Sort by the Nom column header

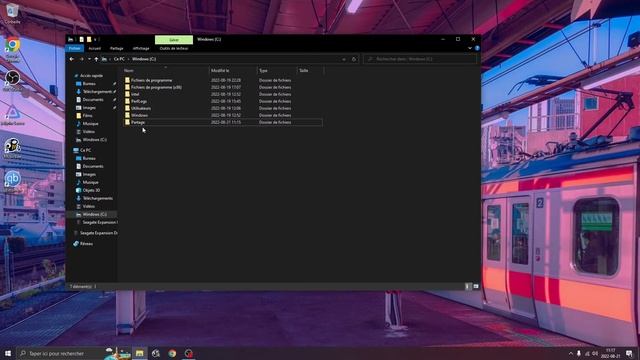pos(165,71)
